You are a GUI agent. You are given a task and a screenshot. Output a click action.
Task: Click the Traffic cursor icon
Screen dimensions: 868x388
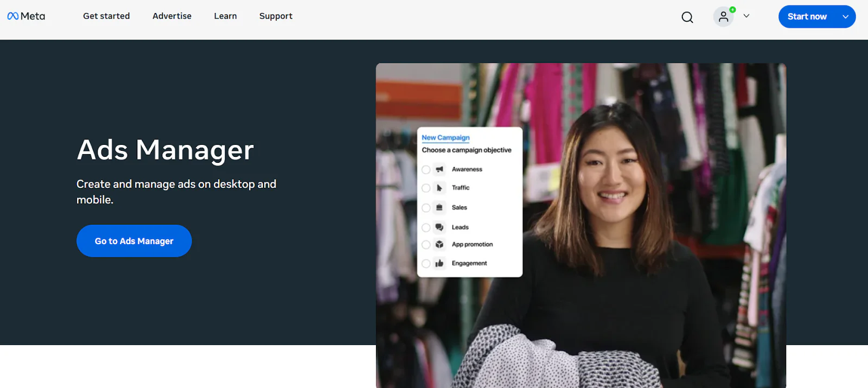coord(439,188)
